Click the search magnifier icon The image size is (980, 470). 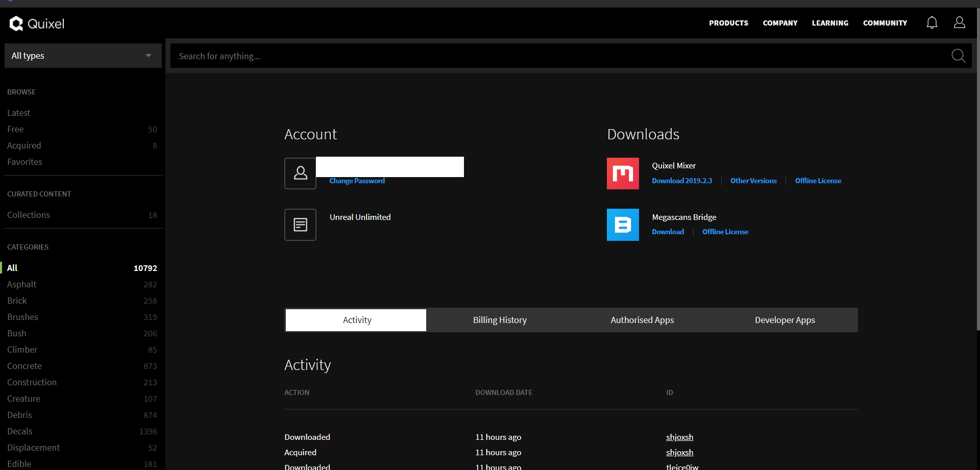pyautogui.click(x=958, y=56)
